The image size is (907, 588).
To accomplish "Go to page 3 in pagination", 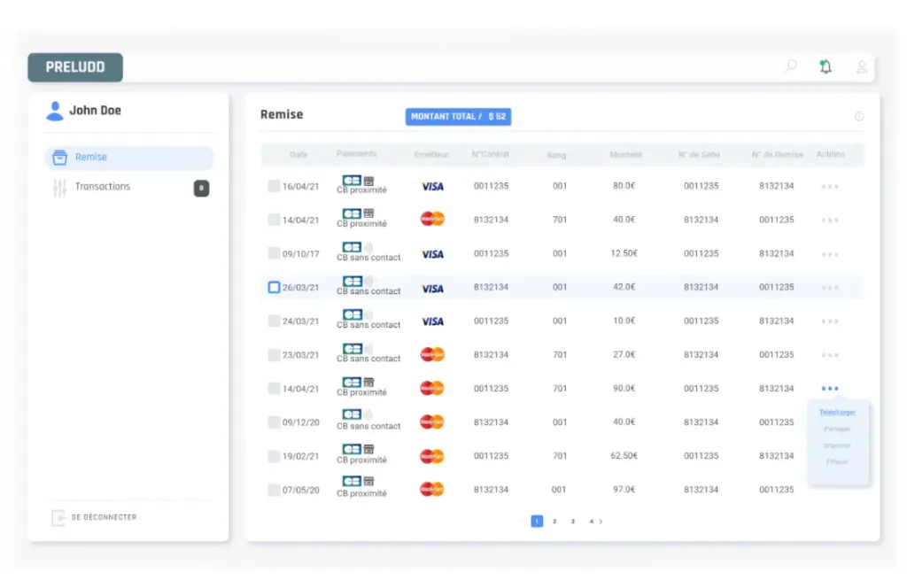I will (573, 522).
